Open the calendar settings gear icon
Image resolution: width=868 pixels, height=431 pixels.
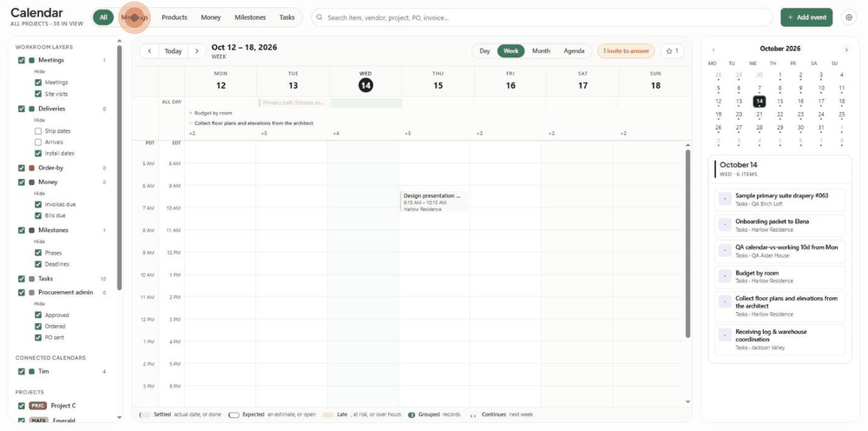click(849, 17)
